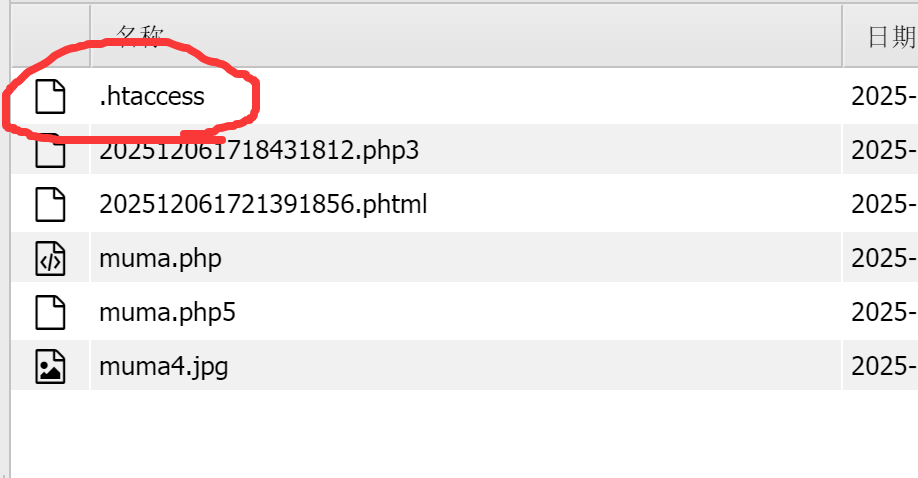Click the date cell of .htaccess row
Screen dimensions: 918x478
tap(883, 97)
